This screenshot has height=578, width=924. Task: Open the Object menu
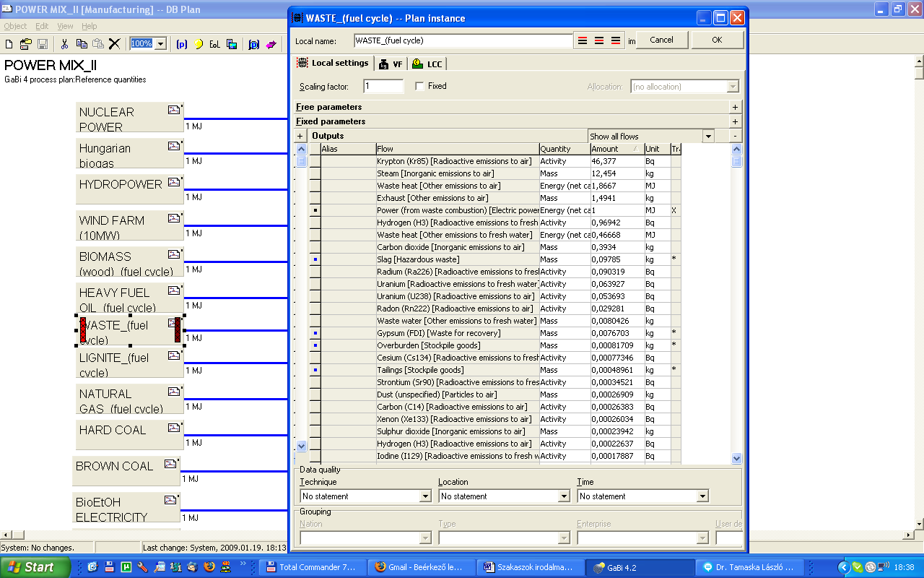15,26
